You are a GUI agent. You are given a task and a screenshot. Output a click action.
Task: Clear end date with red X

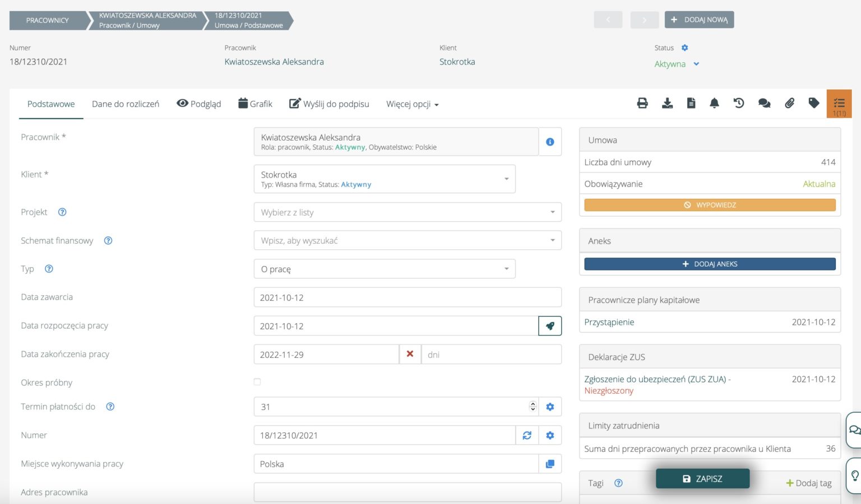point(410,354)
